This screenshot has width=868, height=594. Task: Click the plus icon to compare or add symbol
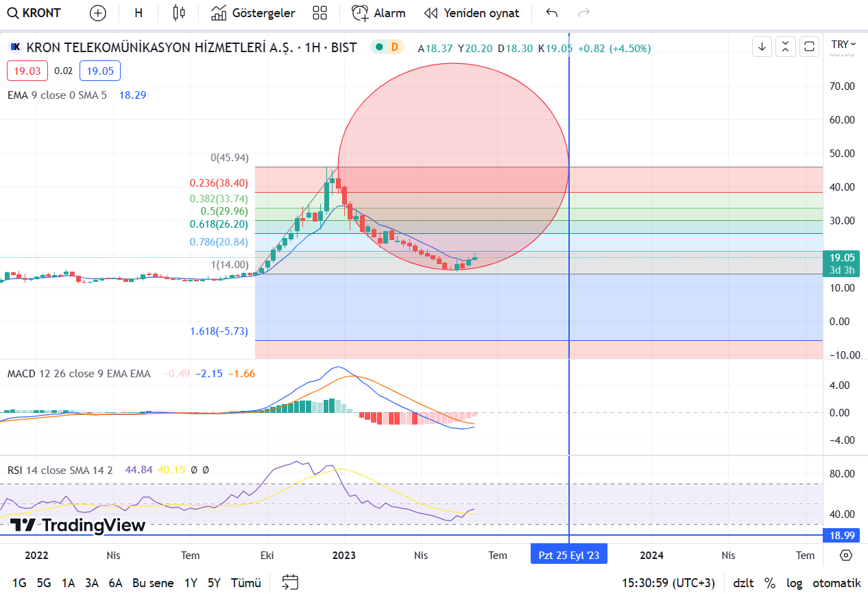coord(98,13)
